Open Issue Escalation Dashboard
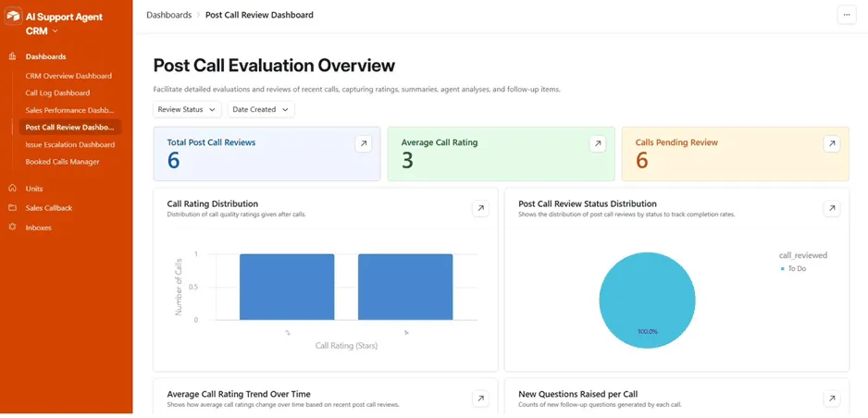Viewport: 868px width, 418px height. pyautogui.click(x=70, y=144)
